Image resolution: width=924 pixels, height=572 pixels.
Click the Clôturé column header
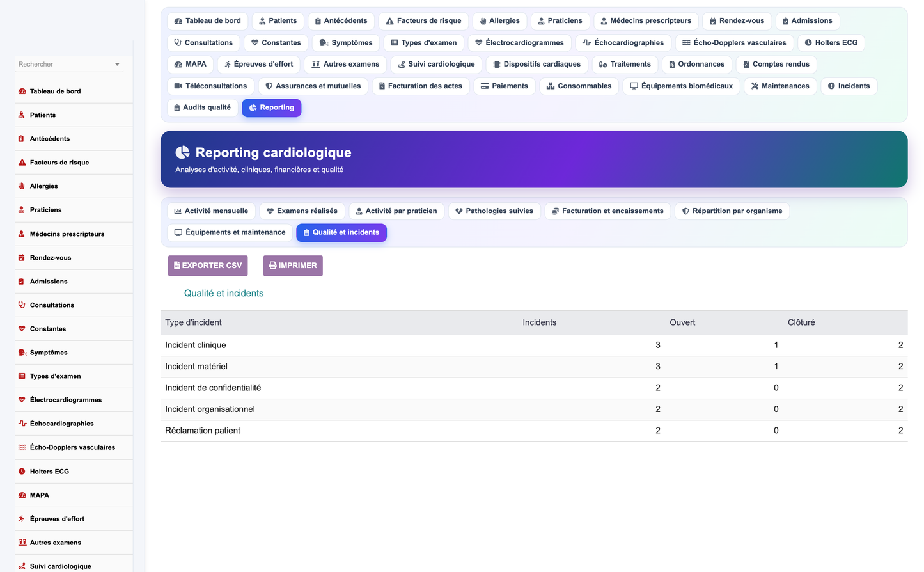tap(801, 322)
